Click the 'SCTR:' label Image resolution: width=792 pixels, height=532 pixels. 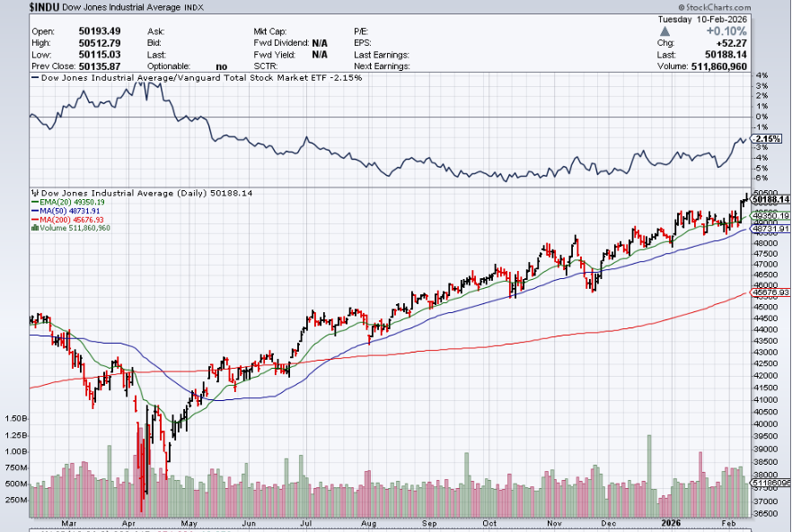click(266, 66)
